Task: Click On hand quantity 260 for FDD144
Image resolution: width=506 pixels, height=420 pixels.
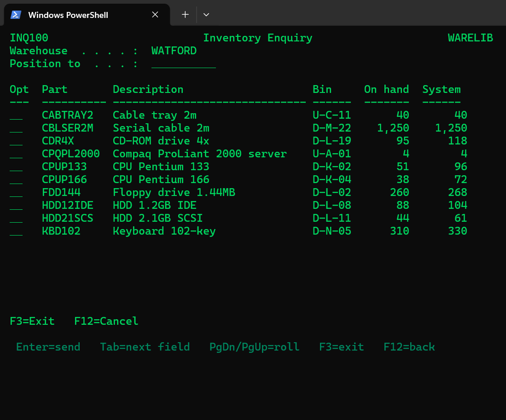Action: point(400,192)
